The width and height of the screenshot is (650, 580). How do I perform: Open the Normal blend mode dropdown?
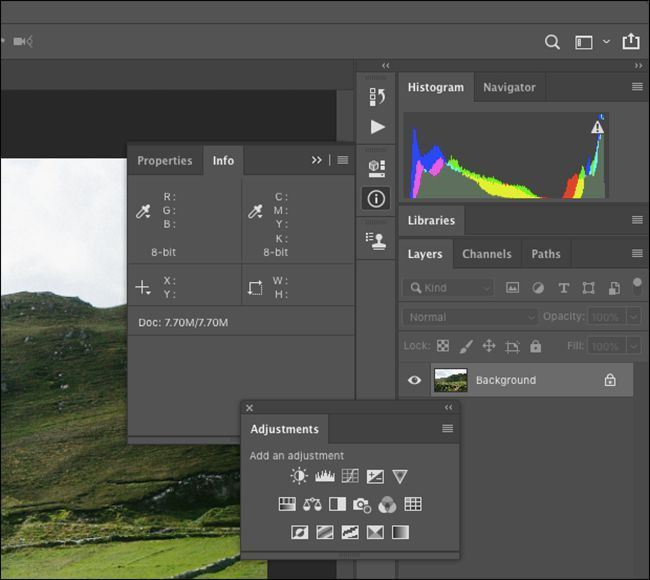[x=470, y=317]
